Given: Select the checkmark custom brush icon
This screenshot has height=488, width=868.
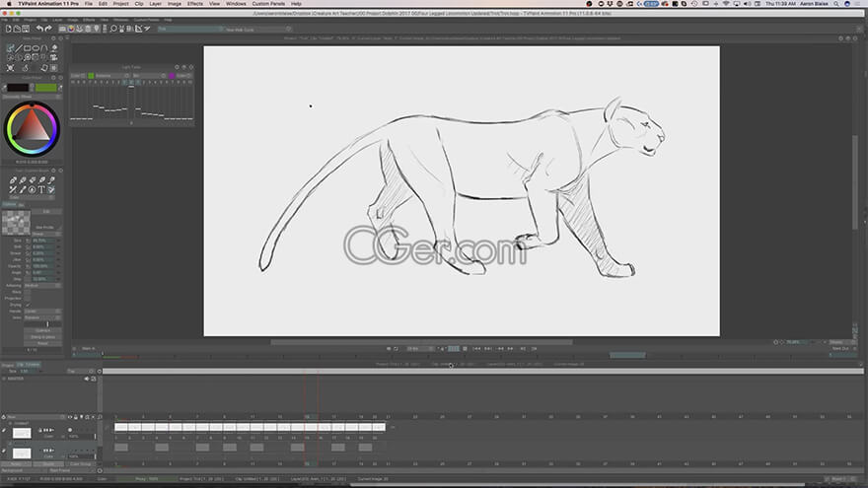Looking at the screenshot, I should coord(51,189).
